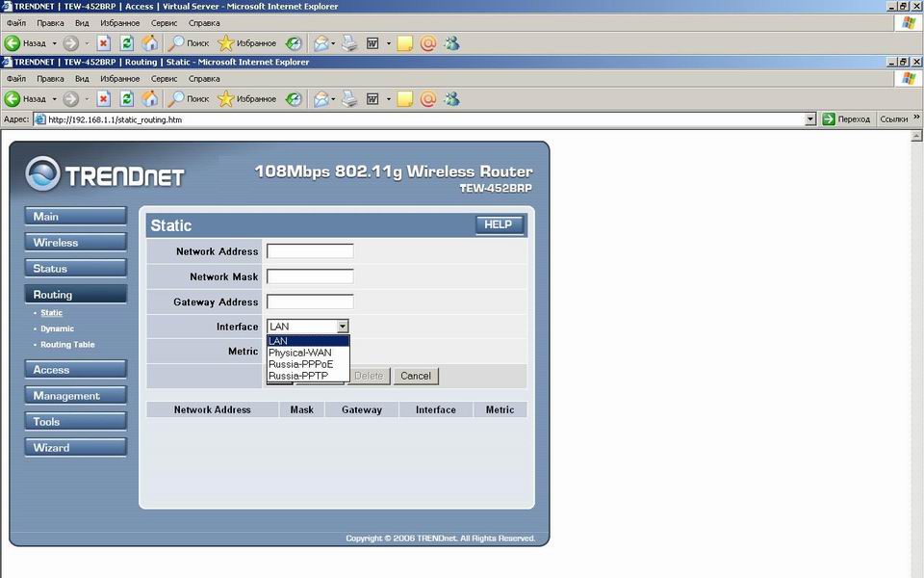Click Word edit icon in Static routing window
This screenshot has width=924, height=578.
pyautogui.click(x=372, y=98)
